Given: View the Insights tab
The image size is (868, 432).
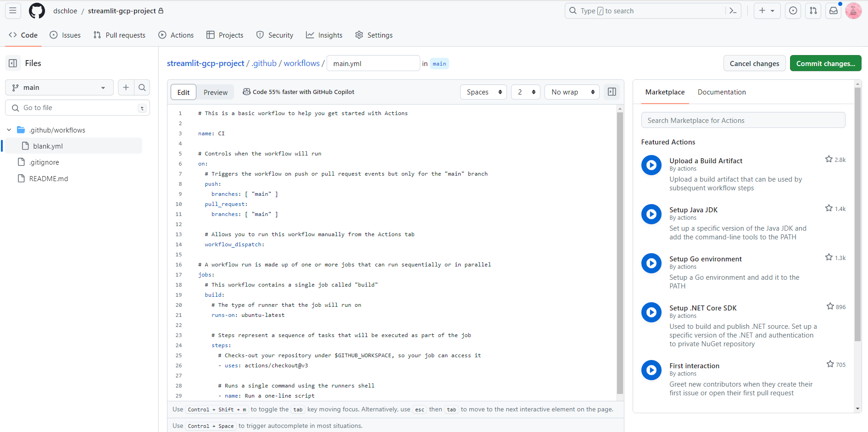Looking at the screenshot, I should pos(324,35).
